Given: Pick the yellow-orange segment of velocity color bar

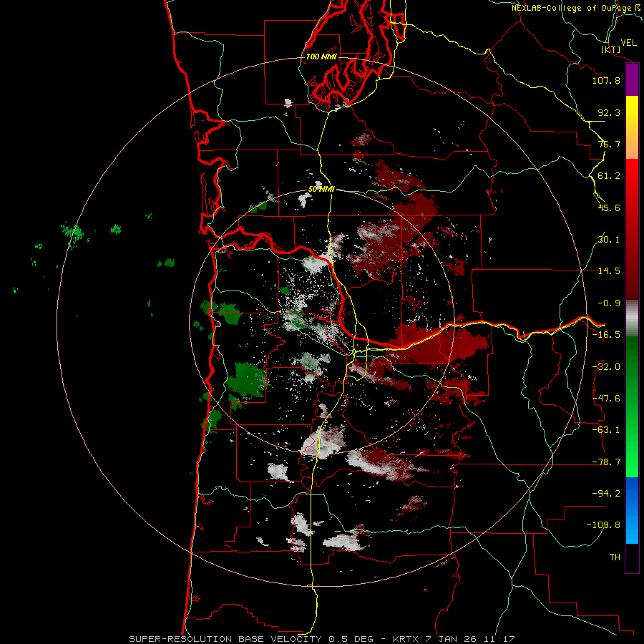Looking at the screenshot, I should [632, 127].
